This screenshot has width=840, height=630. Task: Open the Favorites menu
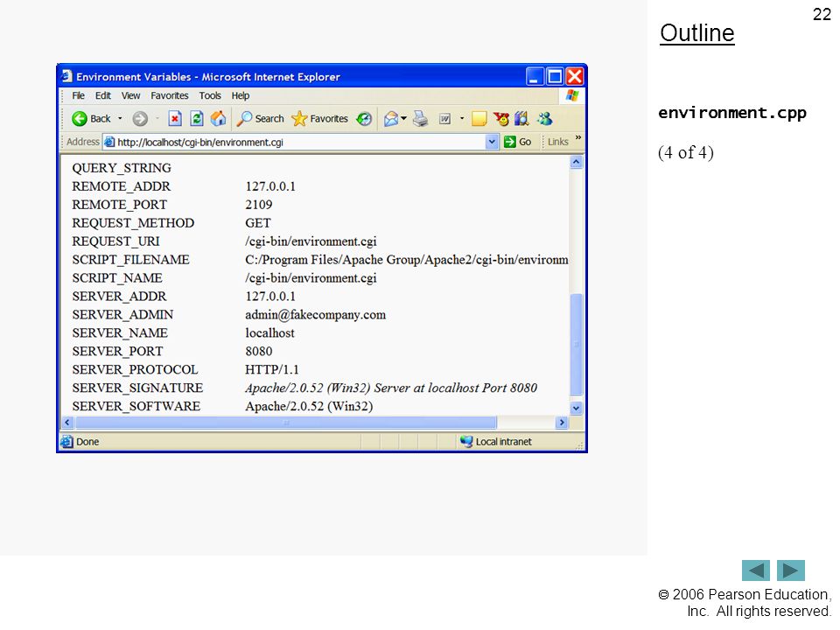click(169, 95)
